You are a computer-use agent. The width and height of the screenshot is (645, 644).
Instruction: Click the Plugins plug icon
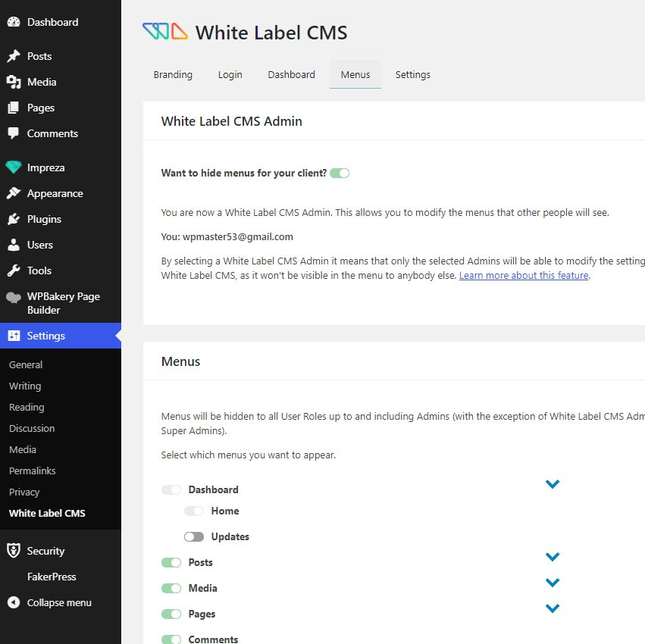[14, 219]
